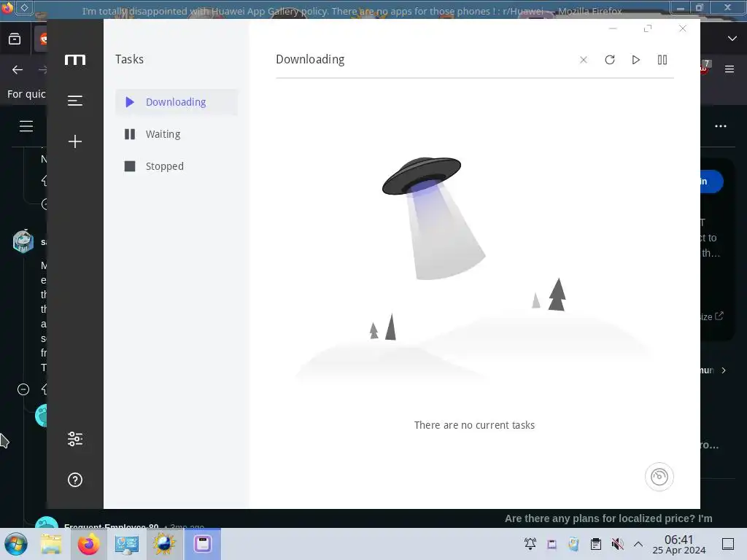Pause all download tasks
Image resolution: width=747 pixels, height=560 pixels.
point(662,60)
